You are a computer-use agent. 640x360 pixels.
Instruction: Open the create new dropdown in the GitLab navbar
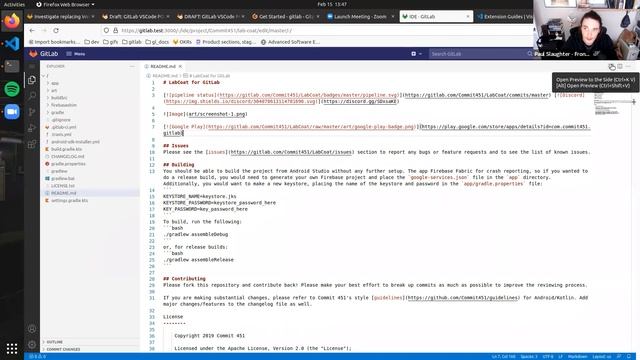tap(416, 54)
